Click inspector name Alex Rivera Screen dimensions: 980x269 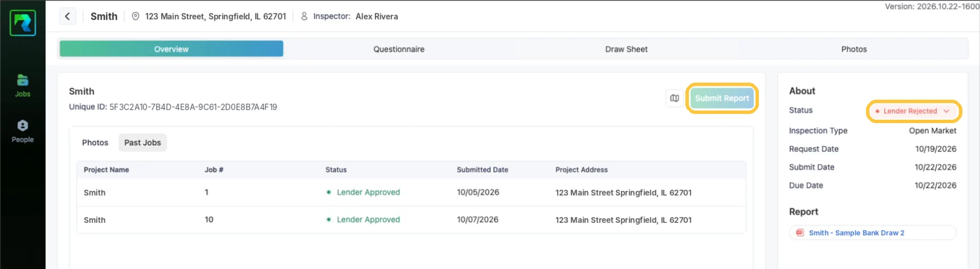click(x=377, y=17)
